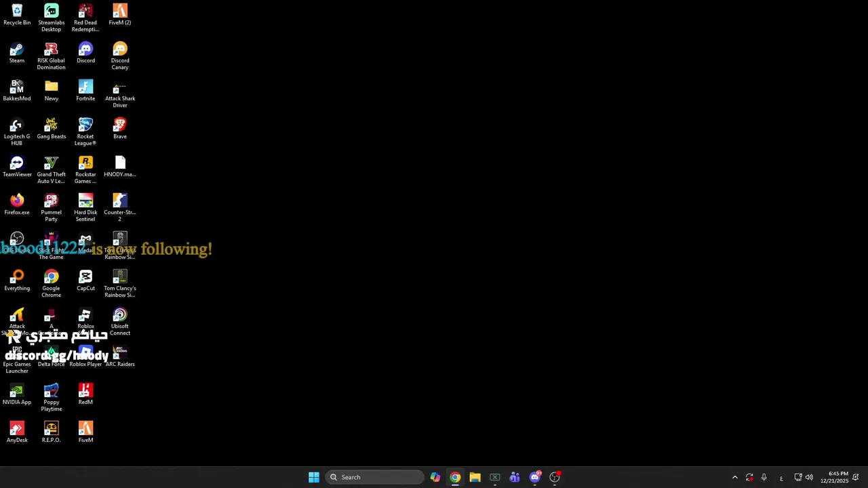Viewport: 868px width, 488px height.
Task: Select the R.E.P.O. desktop icon
Action: [52, 432]
